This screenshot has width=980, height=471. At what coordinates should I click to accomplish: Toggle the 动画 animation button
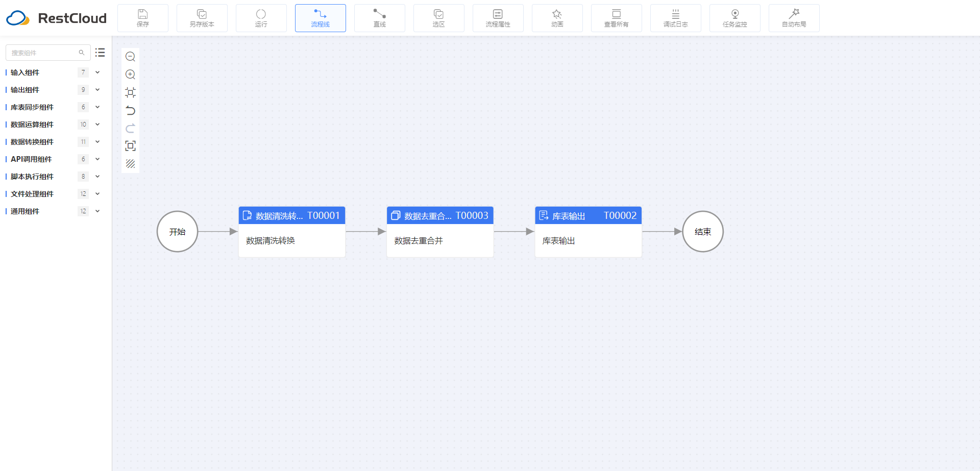pos(557,18)
